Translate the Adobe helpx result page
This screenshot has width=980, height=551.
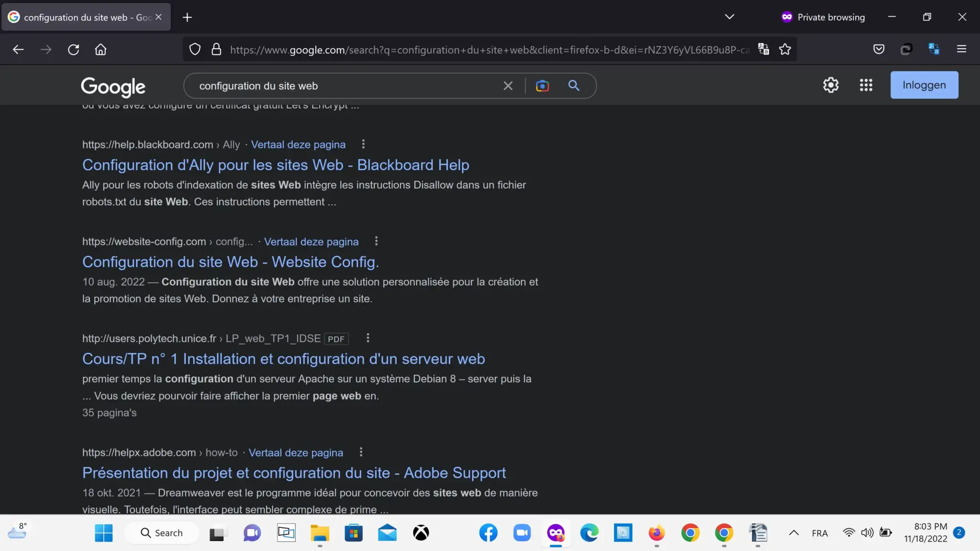click(296, 452)
